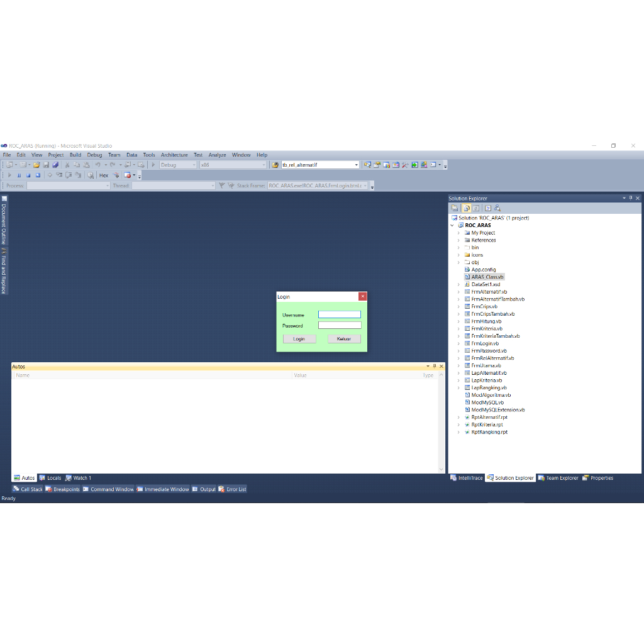Click the Cut scissors icon

click(x=67, y=165)
